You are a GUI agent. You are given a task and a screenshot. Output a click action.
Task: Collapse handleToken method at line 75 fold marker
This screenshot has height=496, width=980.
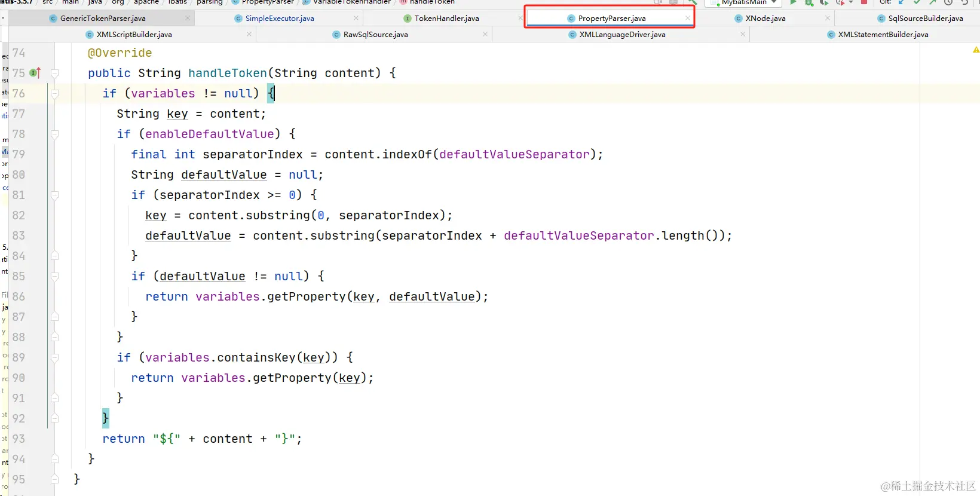(x=54, y=74)
